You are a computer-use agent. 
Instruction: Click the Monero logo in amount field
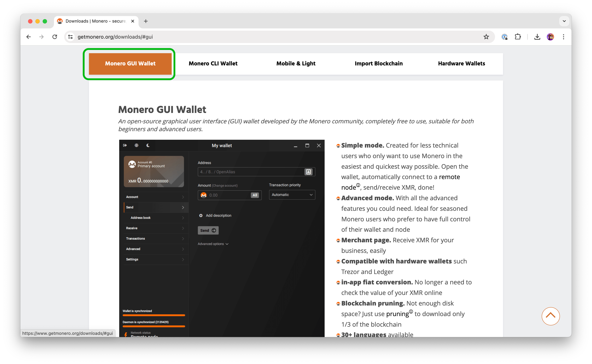click(x=204, y=195)
